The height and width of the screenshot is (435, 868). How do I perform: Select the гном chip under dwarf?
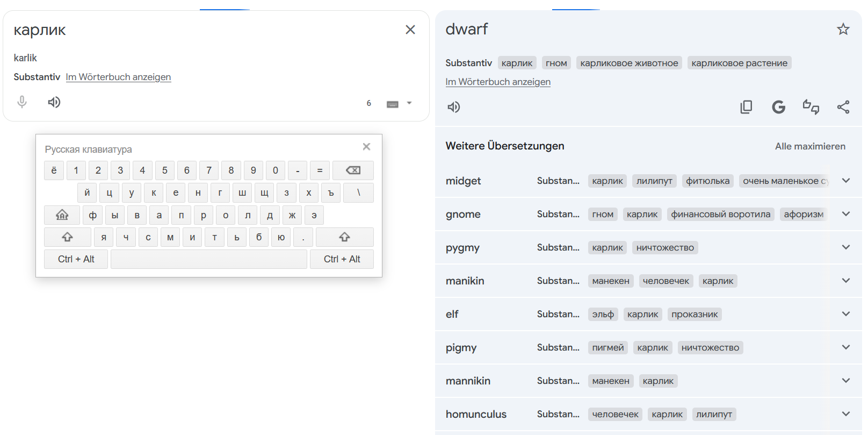[x=556, y=63]
